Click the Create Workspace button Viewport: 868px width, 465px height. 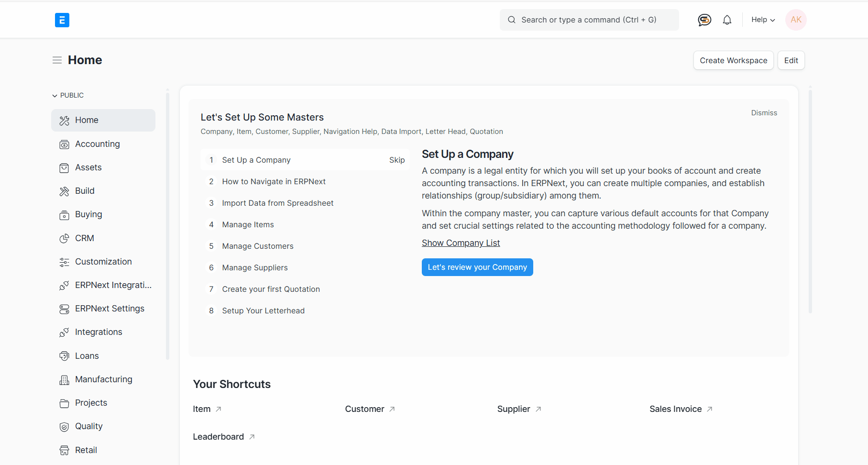(733, 61)
